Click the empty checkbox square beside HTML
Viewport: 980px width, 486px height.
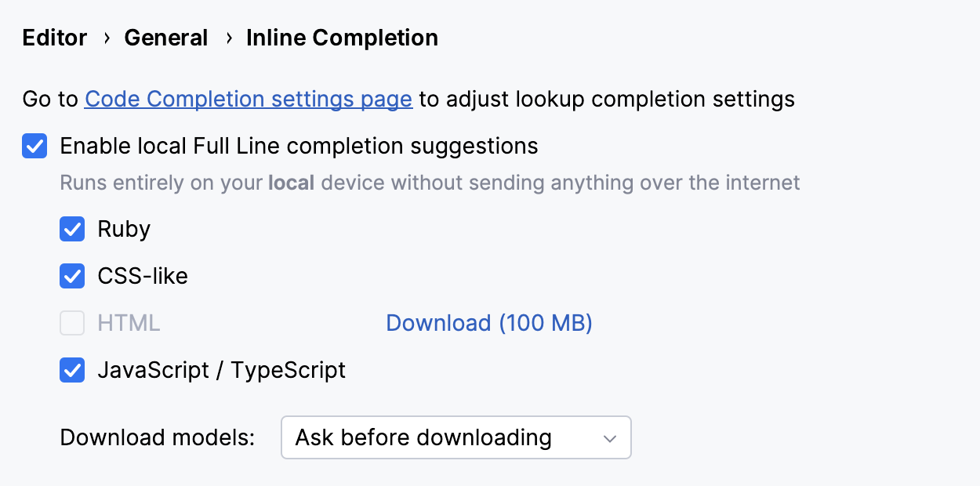pos(72,323)
